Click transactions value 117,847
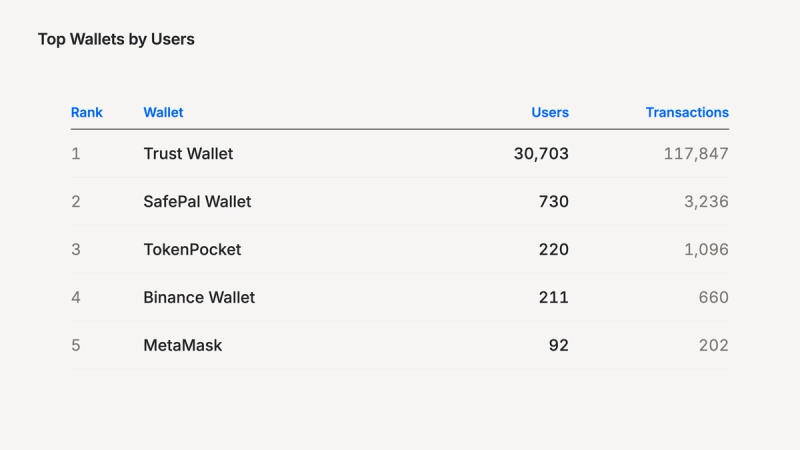The height and width of the screenshot is (450, 800). [x=696, y=154]
